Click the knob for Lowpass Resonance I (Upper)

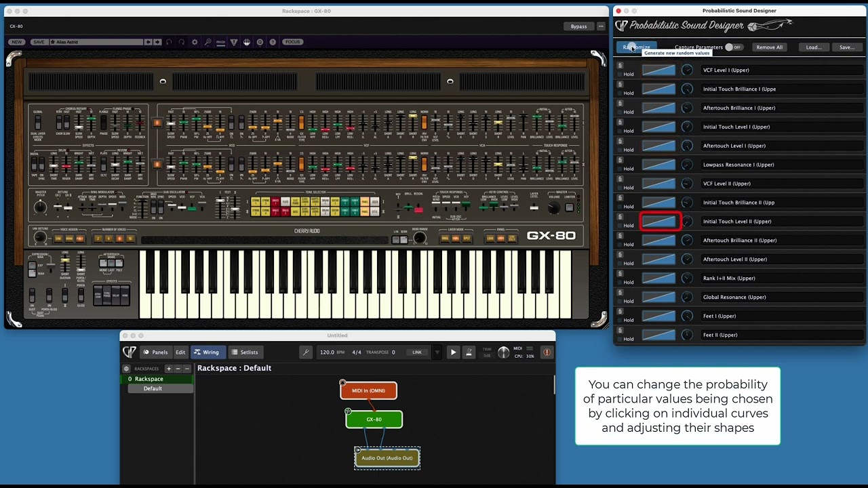687,165
